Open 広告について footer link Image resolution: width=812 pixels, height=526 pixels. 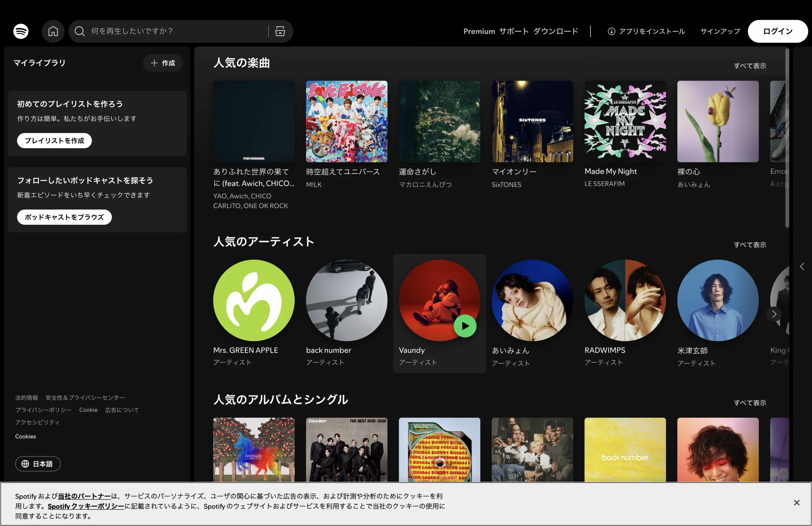(122, 410)
